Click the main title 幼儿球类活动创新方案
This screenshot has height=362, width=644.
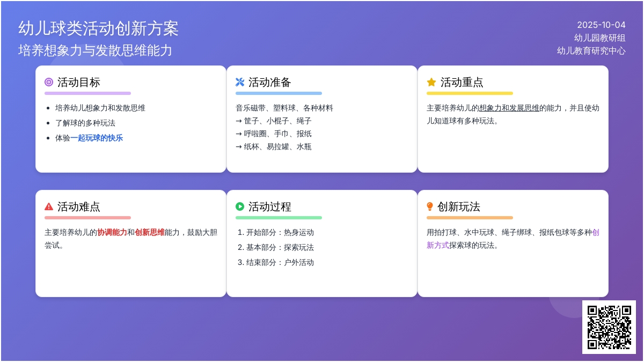98,28
